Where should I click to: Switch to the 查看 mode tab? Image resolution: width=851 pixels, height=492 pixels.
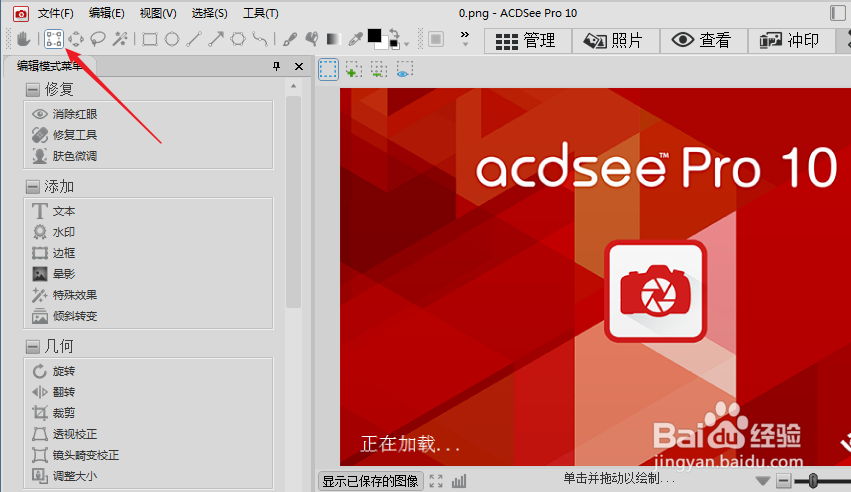point(703,41)
